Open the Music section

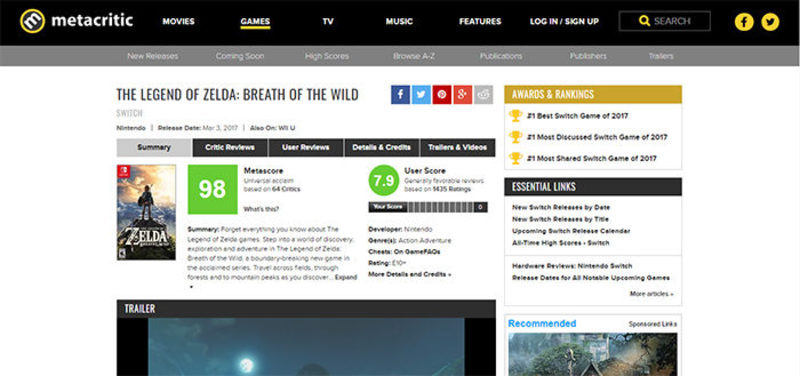[x=399, y=21]
